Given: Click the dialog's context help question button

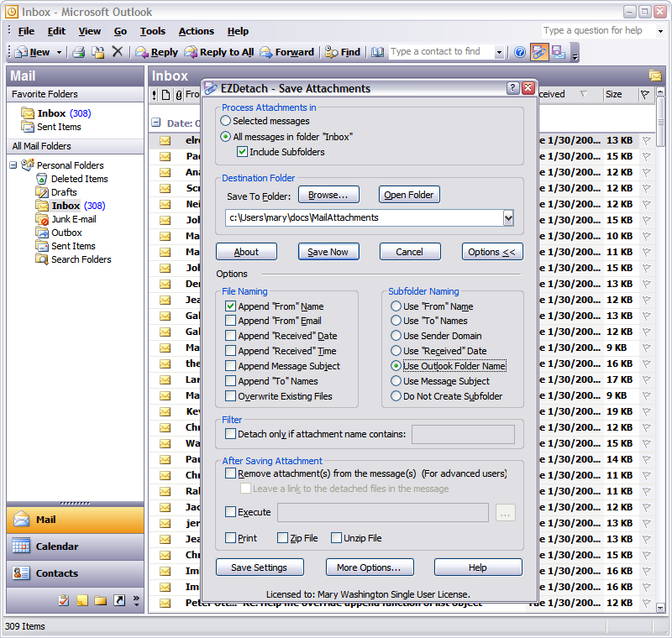Looking at the screenshot, I should (513, 88).
